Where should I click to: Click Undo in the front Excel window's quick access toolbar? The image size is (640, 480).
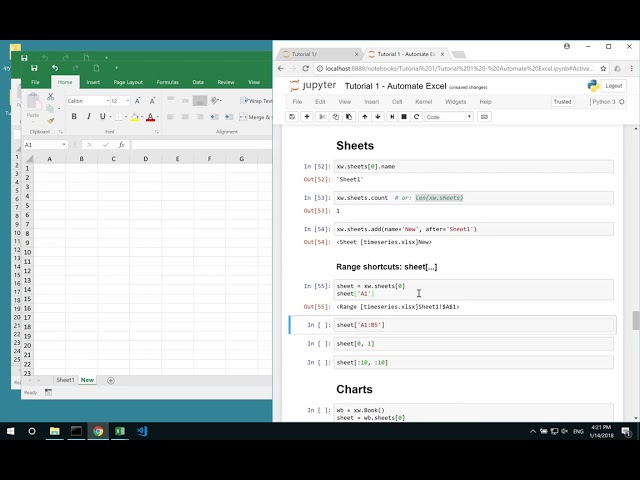55,68
